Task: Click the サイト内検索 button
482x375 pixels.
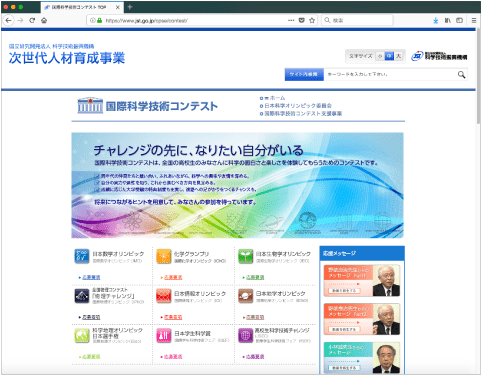Action: pyautogui.click(x=304, y=75)
